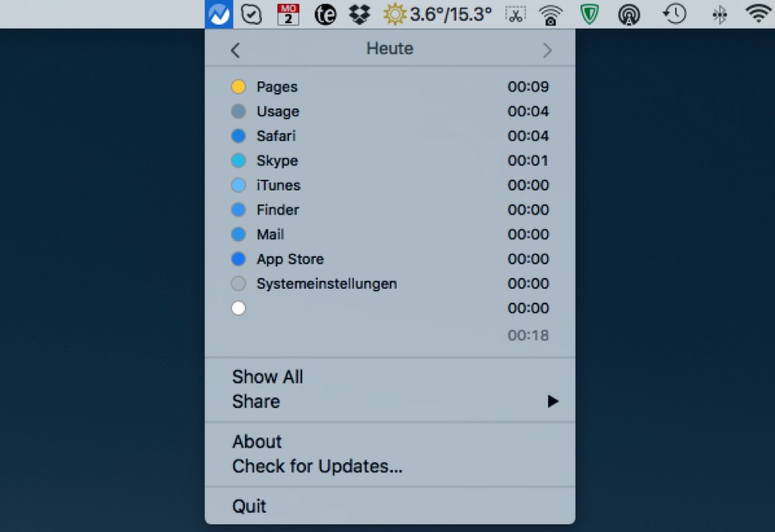Click the Dropbox menu bar icon
The height and width of the screenshot is (532, 775).
360,14
